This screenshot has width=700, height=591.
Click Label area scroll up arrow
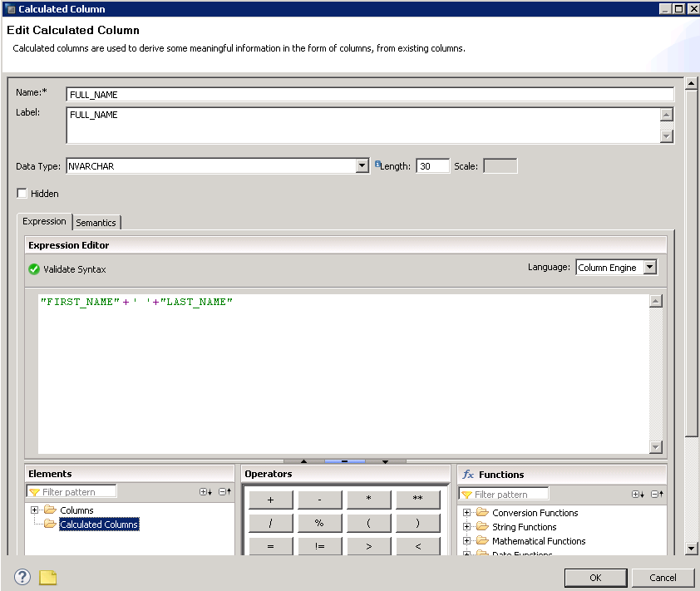tap(666, 115)
